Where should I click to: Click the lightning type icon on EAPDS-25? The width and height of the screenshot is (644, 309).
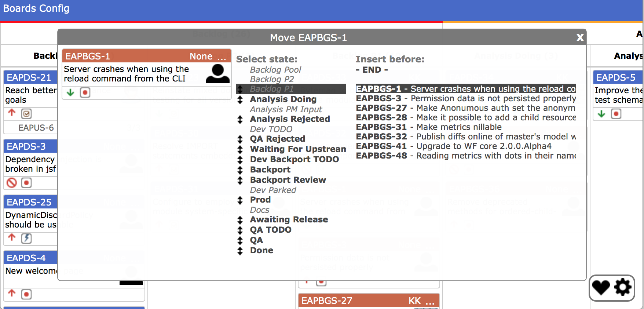coord(26,239)
